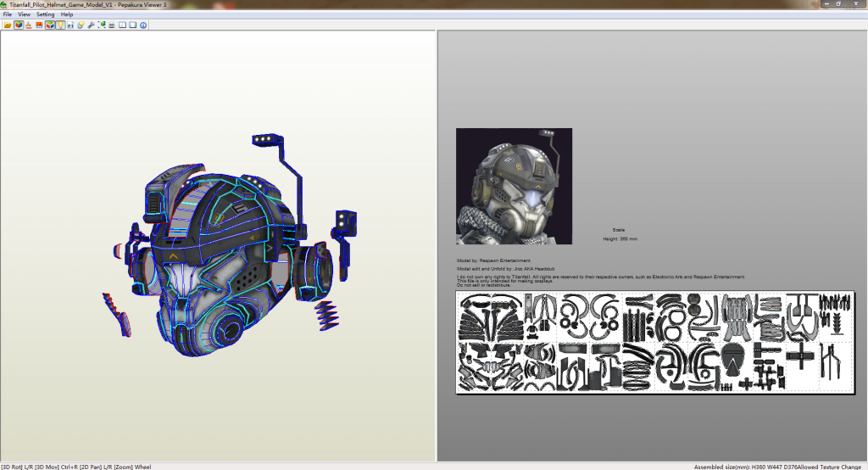Viewport: 868px width, 470px height.
Task: Click the yellow note over page icon
Action: pos(81,25)
